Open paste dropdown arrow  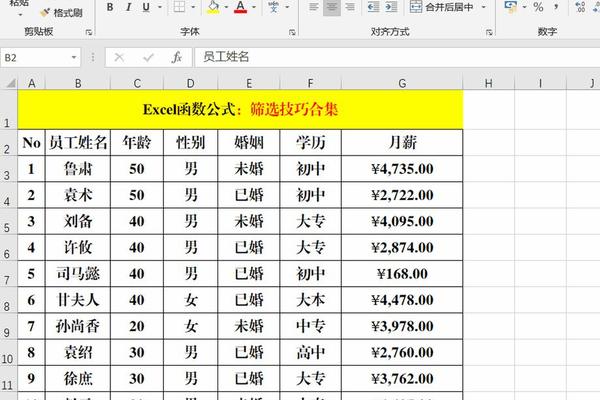point(20,15)
